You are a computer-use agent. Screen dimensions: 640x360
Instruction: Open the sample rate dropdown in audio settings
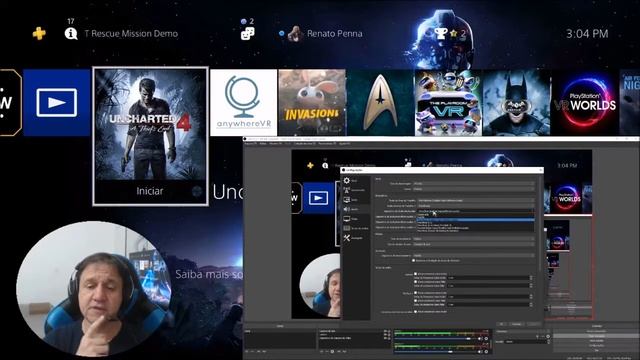(x=473, y=183)
